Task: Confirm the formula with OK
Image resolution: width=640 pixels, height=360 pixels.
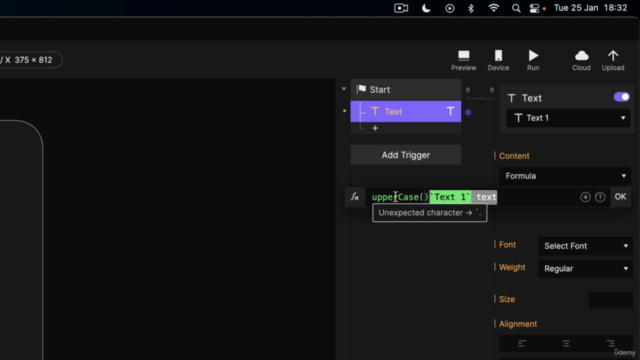Action: pyautogui.click(x=620, y=197)
